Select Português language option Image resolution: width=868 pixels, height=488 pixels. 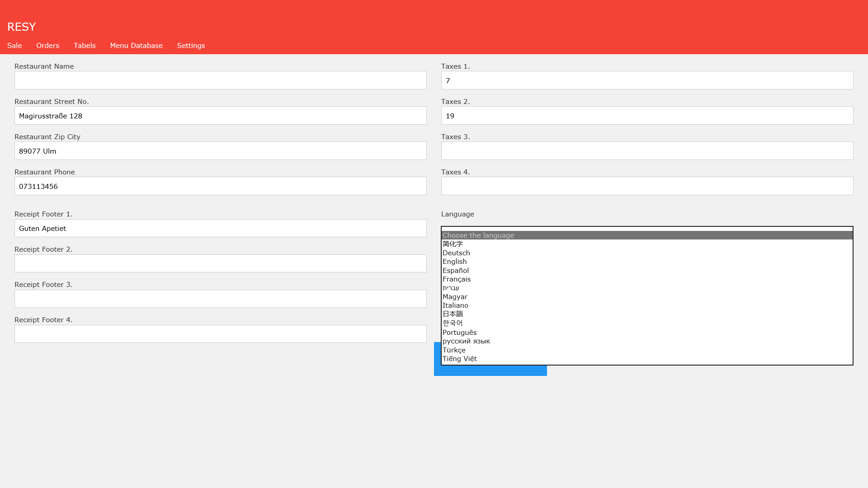[x=459, y=333]
